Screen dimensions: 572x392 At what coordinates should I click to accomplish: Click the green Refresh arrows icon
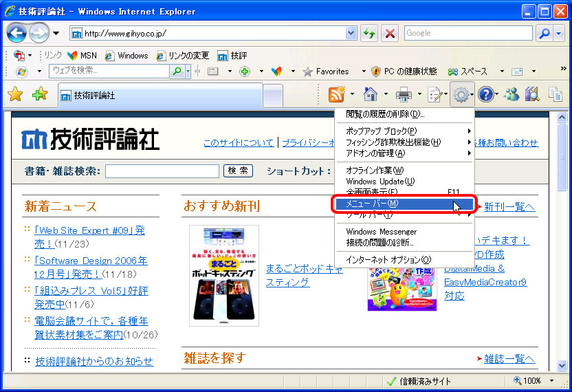click(x=369, y=34)
